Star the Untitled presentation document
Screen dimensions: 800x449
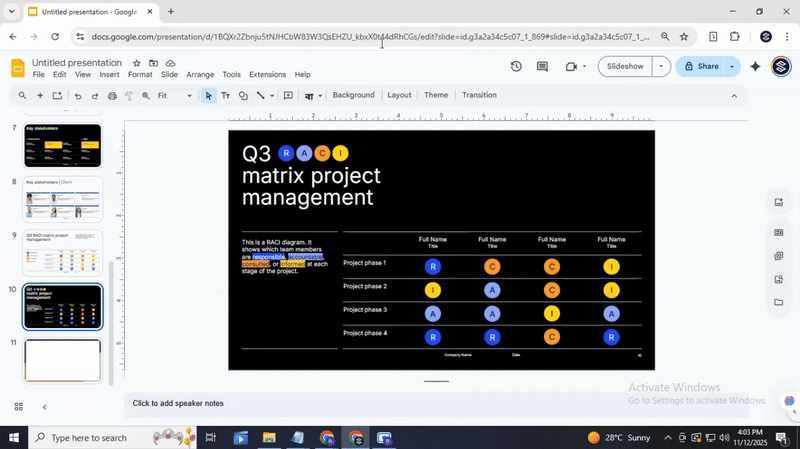click(137, 63)
